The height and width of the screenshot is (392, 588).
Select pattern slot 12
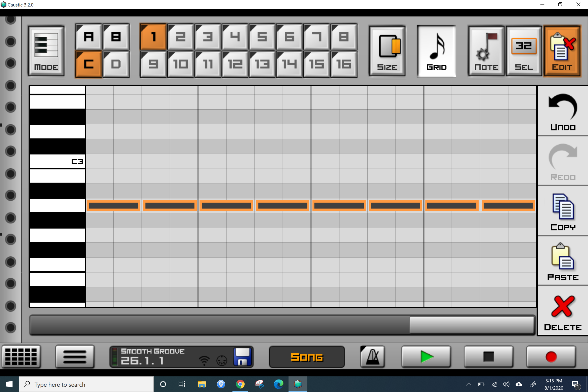[234, 64]
